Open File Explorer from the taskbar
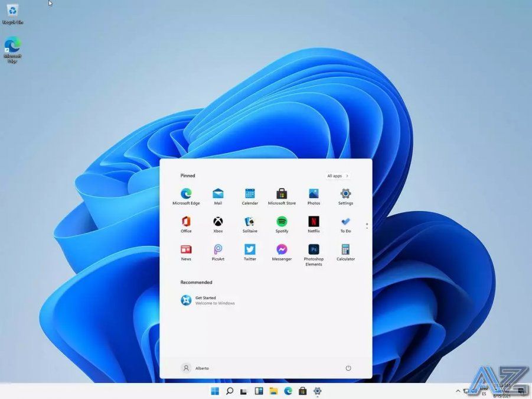 pyautogui.click(x=273, y=391)
